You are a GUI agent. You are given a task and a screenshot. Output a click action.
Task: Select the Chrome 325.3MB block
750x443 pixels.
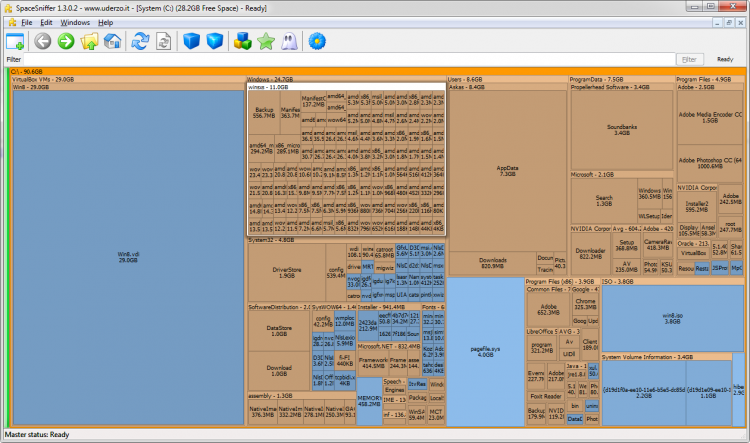585,304
